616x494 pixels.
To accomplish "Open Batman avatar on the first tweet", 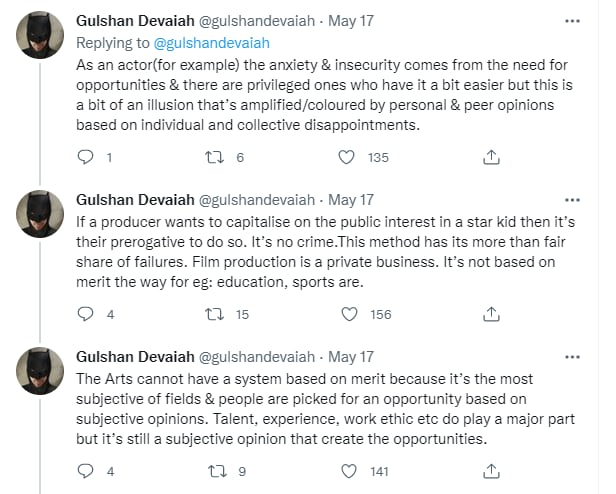I will pyautogui.click(x=40, y=35).
